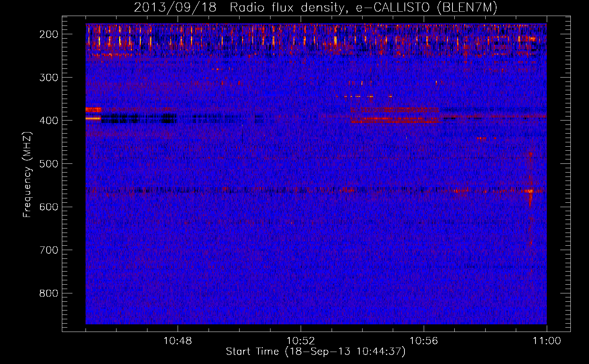Click the 400 frequency tick label
This screenshot has width=589, height=364.
click(48, 120)
